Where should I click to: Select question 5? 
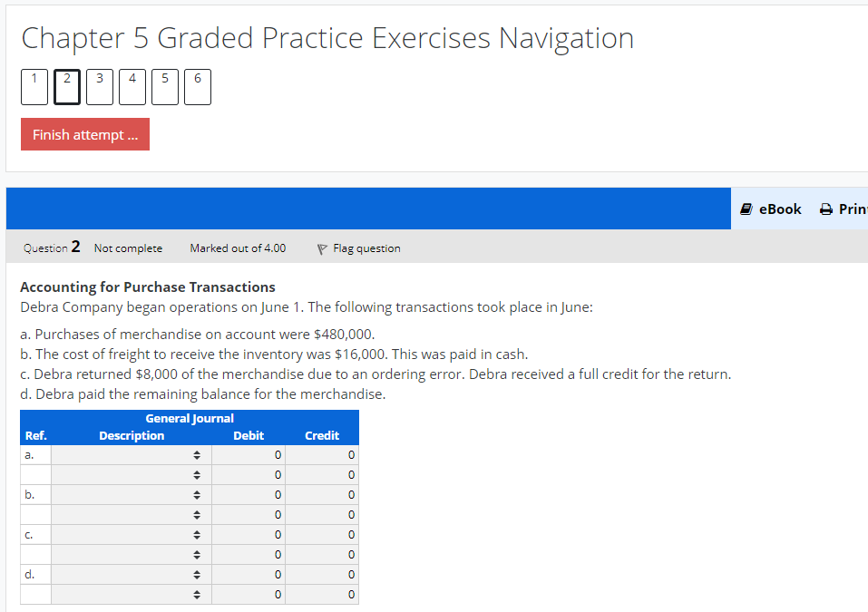click(x=164, y=86)
